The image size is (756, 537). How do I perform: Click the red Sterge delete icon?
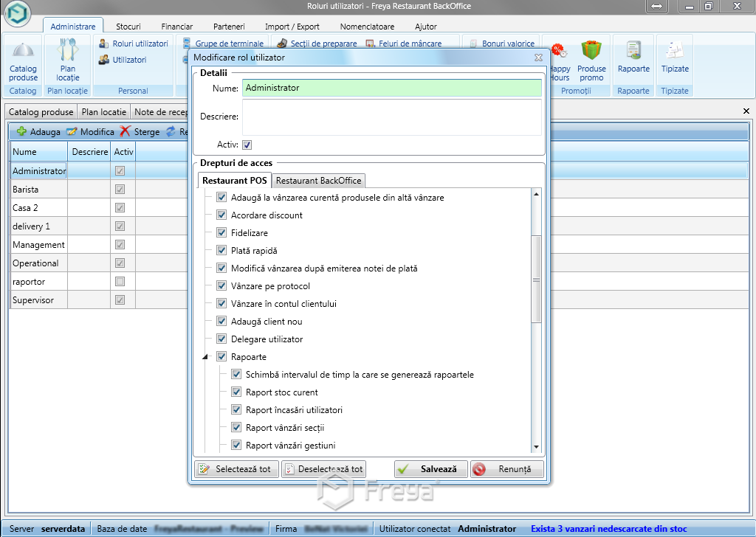pyautogui.click(x=126, y=132)
